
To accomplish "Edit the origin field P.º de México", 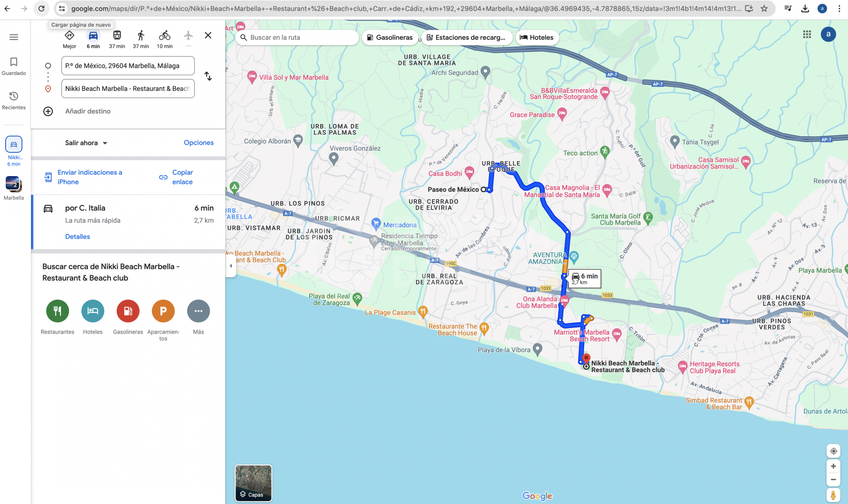I will pyautogui.click(x=128, y=66).
